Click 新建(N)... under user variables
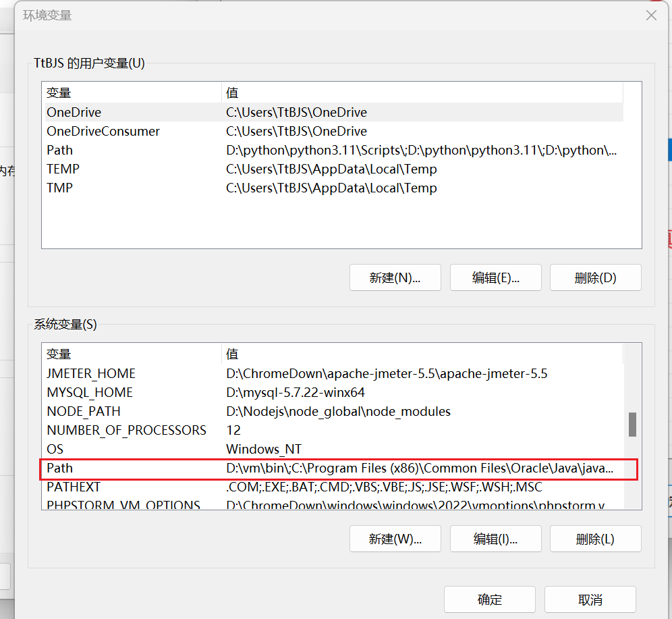Image resolution: width=672 pixels, height=619 pixels. point(395,278)
